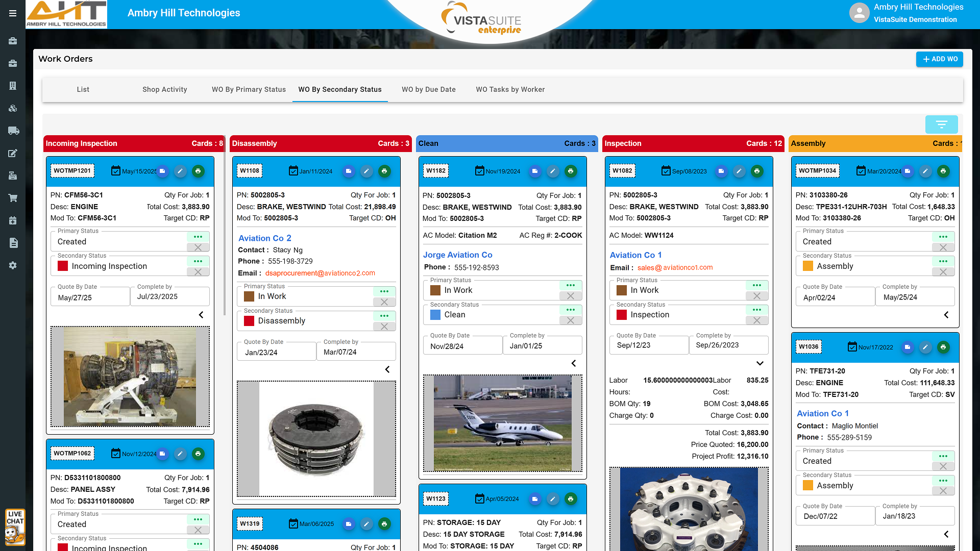The image size is (980, 551).
Task: Open the settings gear in sidebar
Action: click(x=13, y=265)
